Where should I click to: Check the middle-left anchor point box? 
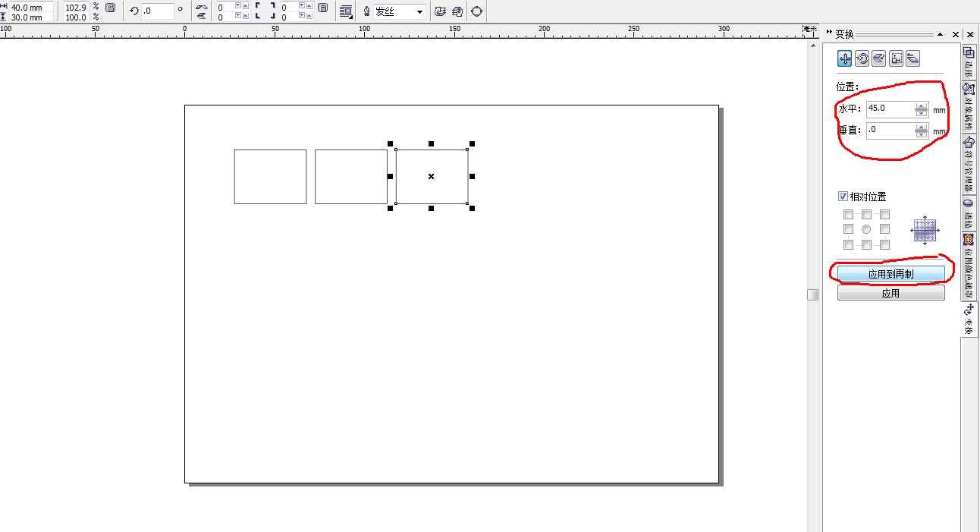pyautogui.click(x=848, y=228)
